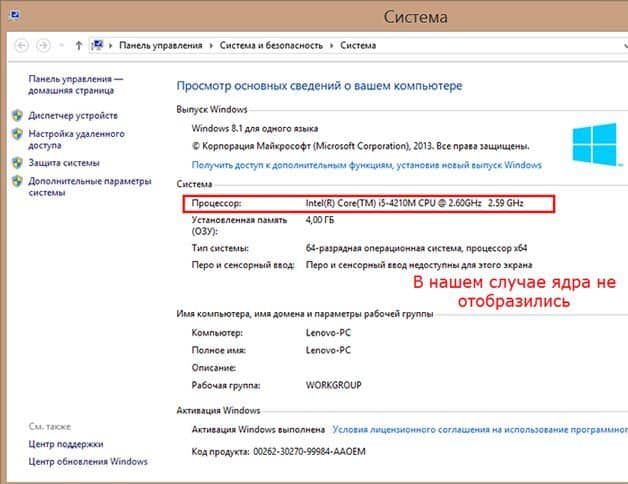The image size is (628, 484).
Task: Click product code 00262-30270-99984-AAOEM
Action: click(309, 452)
